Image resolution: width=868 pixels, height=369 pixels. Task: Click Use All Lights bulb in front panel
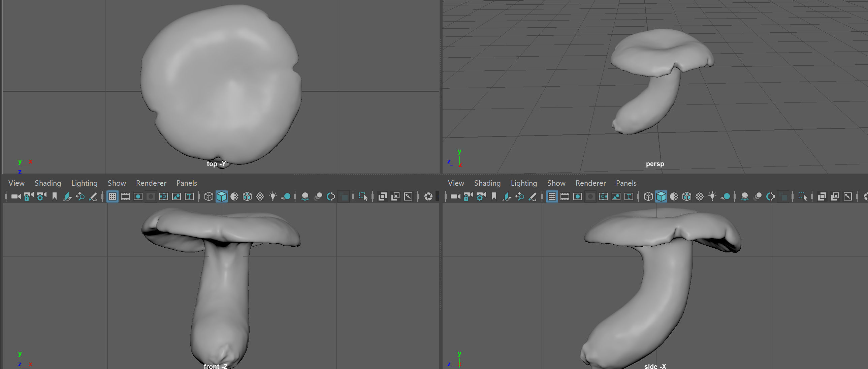point(272,196)
